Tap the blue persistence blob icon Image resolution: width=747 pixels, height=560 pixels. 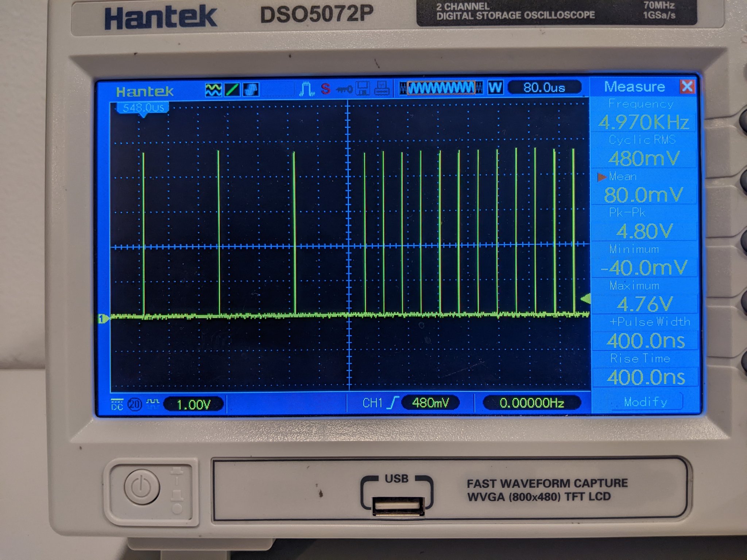[251, 89]
